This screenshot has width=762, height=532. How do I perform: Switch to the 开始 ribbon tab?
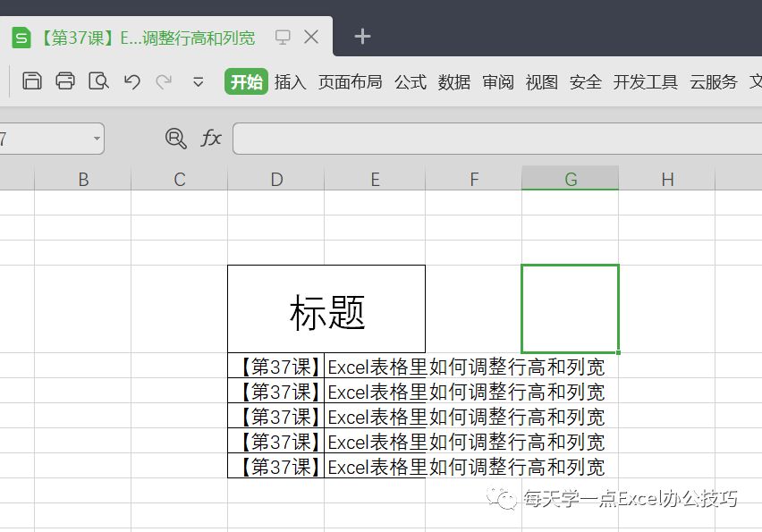click(246, 81)
